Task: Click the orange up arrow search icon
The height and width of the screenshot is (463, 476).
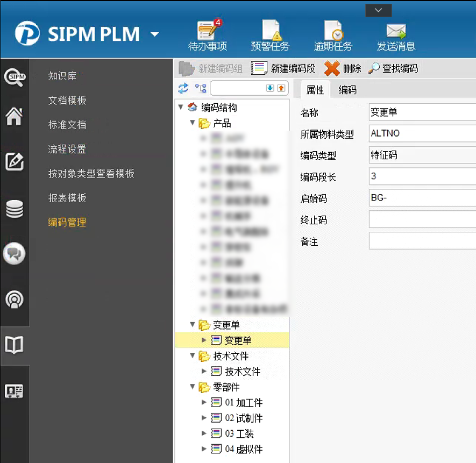Action: coord(281,88)
